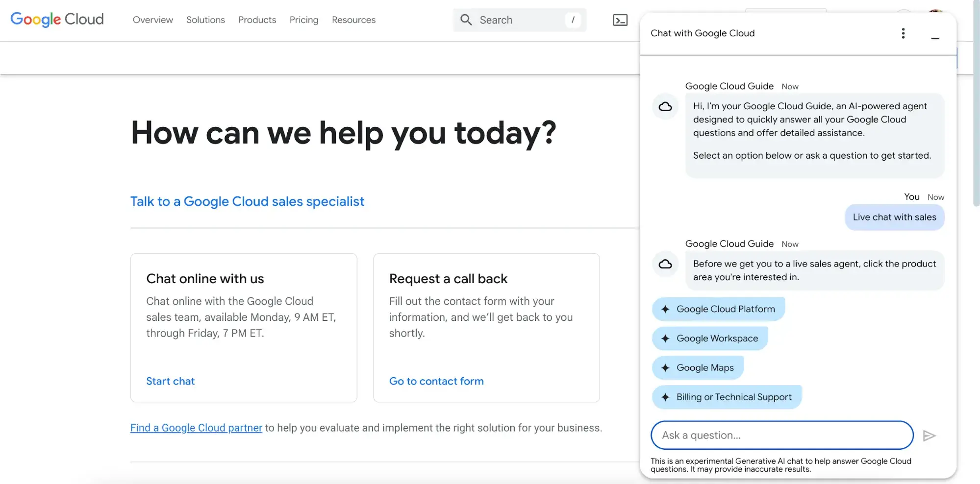Open the Cloud Shell terminal icon
This screenshot has height=484, width=980.
click(x=620, y=20)
